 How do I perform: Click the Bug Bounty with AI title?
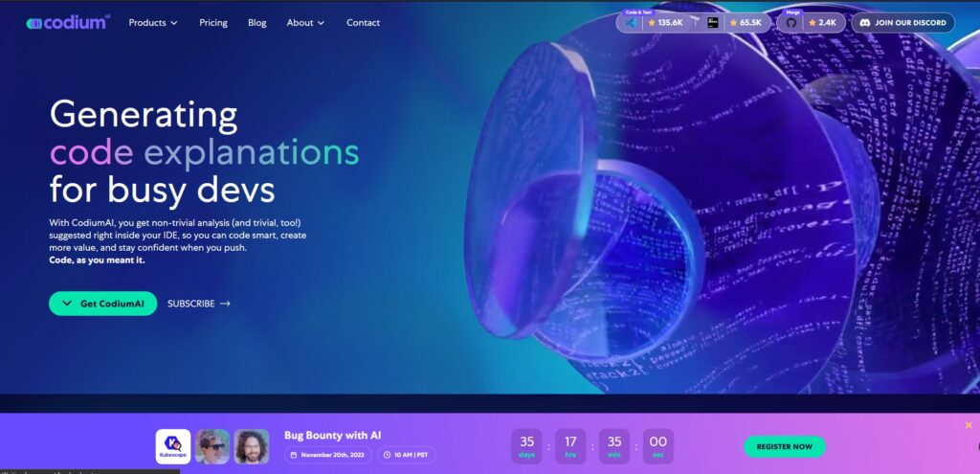[x=332, y=436]
